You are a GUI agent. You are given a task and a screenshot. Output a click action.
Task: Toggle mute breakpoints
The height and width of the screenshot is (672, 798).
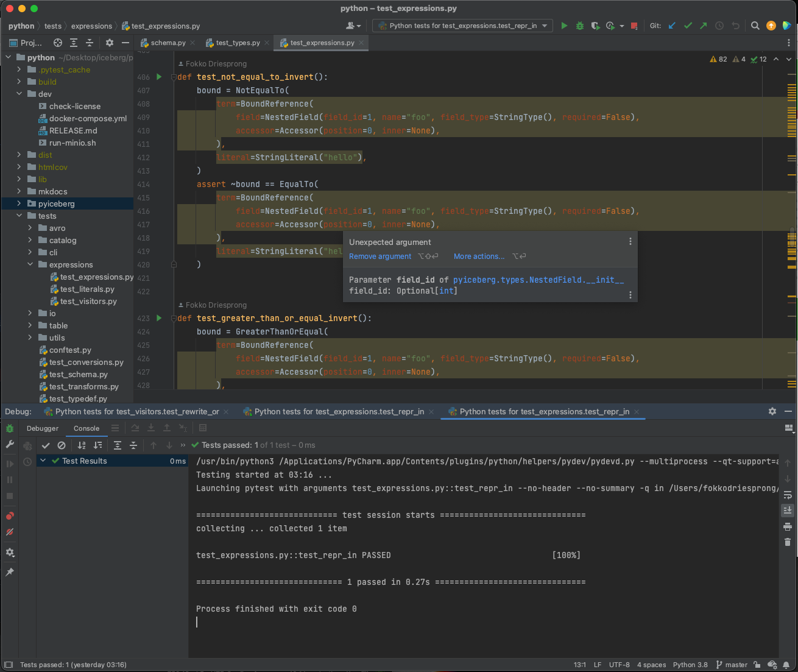coord(10,532)
